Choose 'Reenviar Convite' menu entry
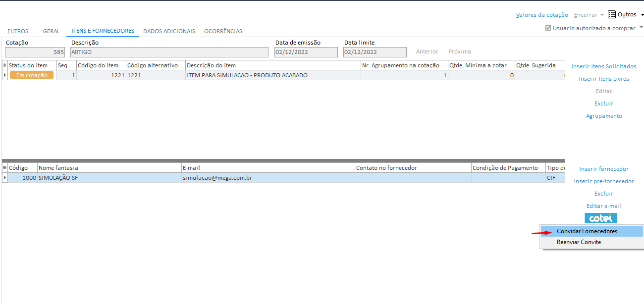The height and width of the screenshot is (305, 644). pyautogui.click(x=592, y=242)
